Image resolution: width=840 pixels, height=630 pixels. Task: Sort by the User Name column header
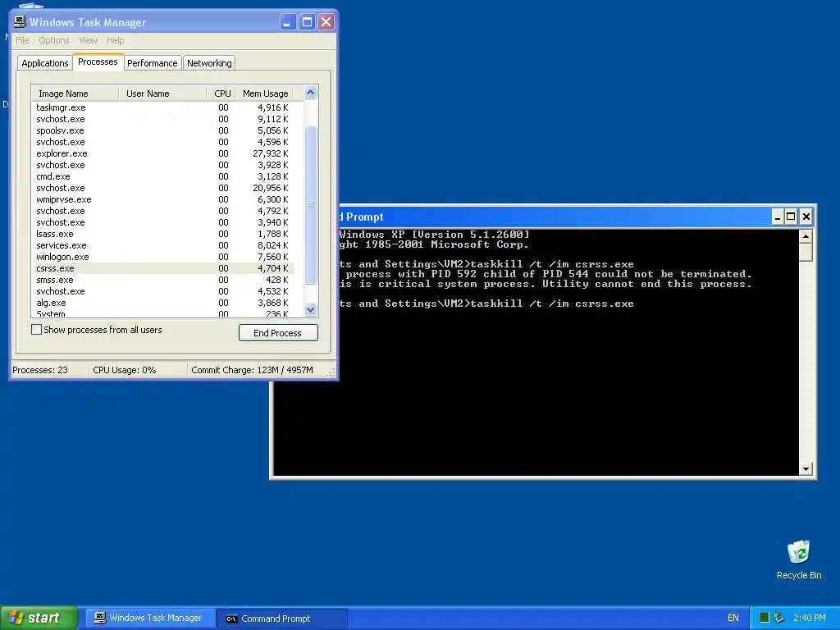pyautogui.click(x=162, y=94)
